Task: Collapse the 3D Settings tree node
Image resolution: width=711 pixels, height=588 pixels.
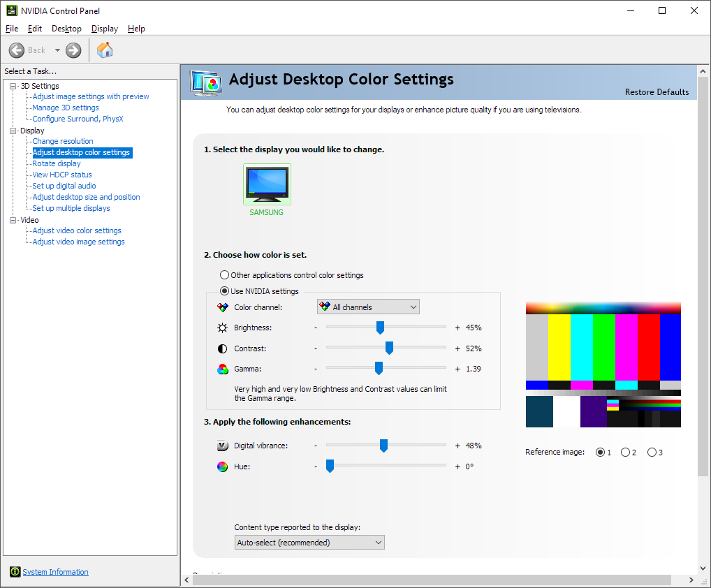Action: click(13, 86)
